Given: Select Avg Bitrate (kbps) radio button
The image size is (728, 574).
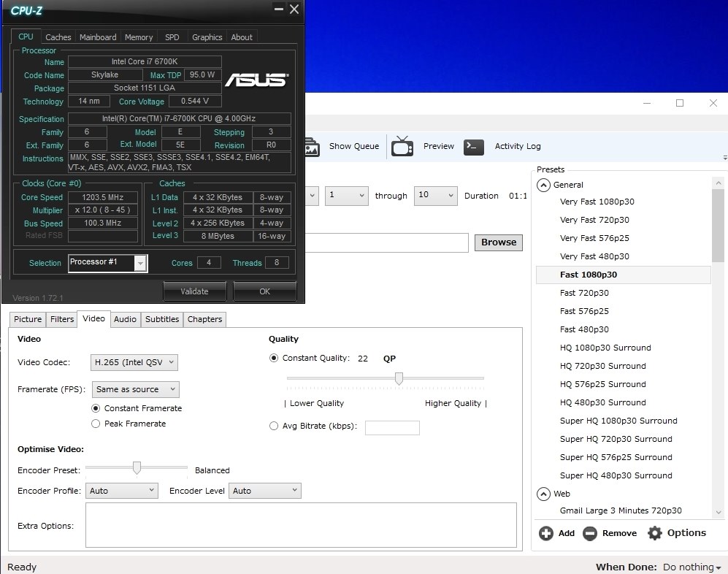Looking at the screenshot, I should tap(274, 426).
